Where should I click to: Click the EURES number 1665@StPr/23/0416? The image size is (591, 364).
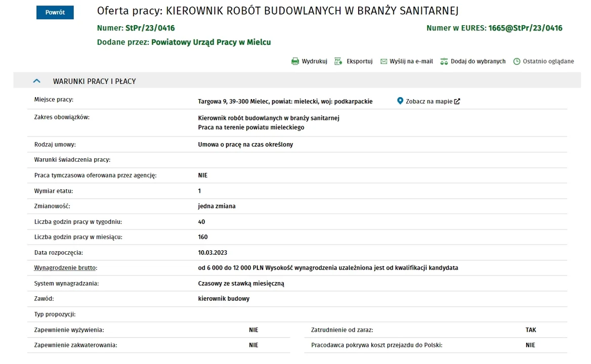(525, 28)
